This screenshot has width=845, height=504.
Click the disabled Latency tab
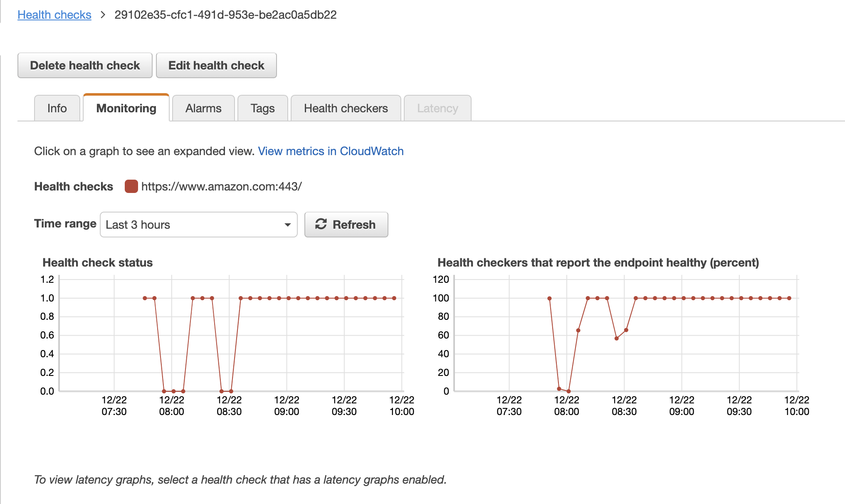click(x=437, y=108)
